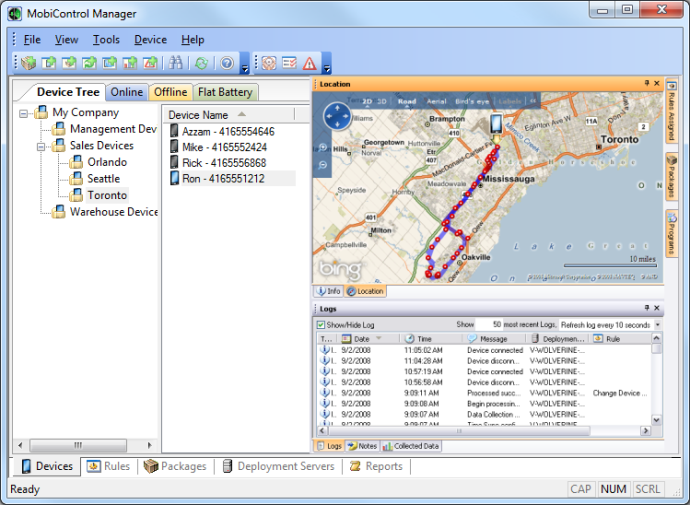
Task: Click the logs horizontal scrollbar thumb
Action: (x=459, y=431)
